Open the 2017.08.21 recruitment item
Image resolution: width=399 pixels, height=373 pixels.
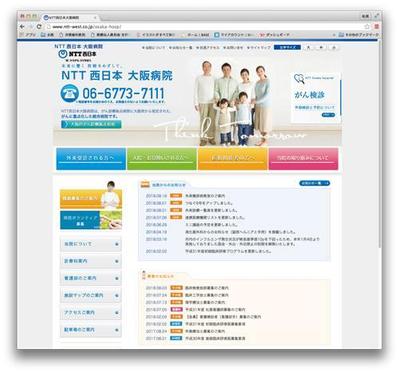click(215, 338)
